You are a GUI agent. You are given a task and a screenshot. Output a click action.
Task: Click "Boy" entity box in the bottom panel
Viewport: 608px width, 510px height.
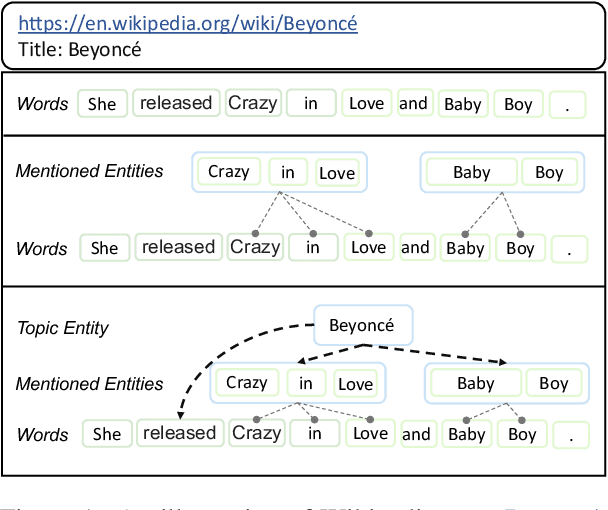(x=554, y=383)
